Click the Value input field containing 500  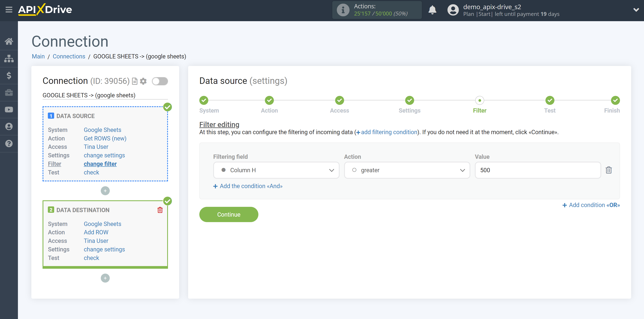[x=538, y=170]
